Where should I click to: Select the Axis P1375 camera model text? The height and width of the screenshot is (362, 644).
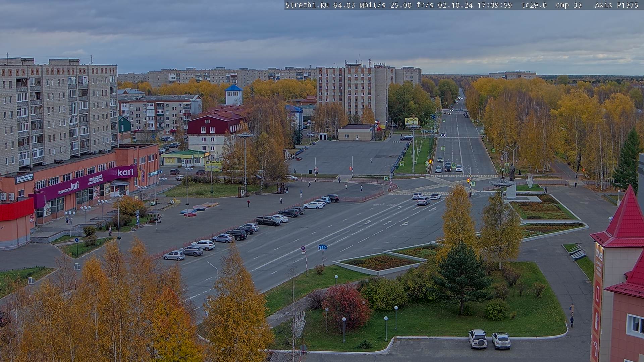tap(617, 5)
